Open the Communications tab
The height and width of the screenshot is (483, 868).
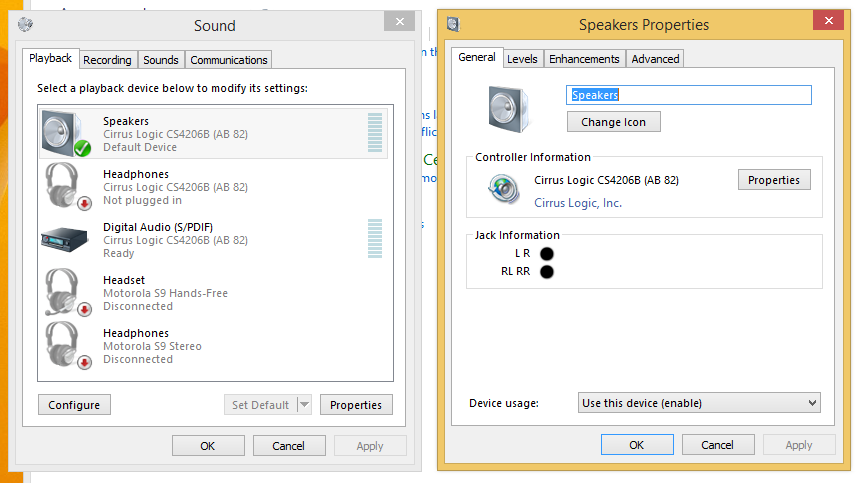229,60
